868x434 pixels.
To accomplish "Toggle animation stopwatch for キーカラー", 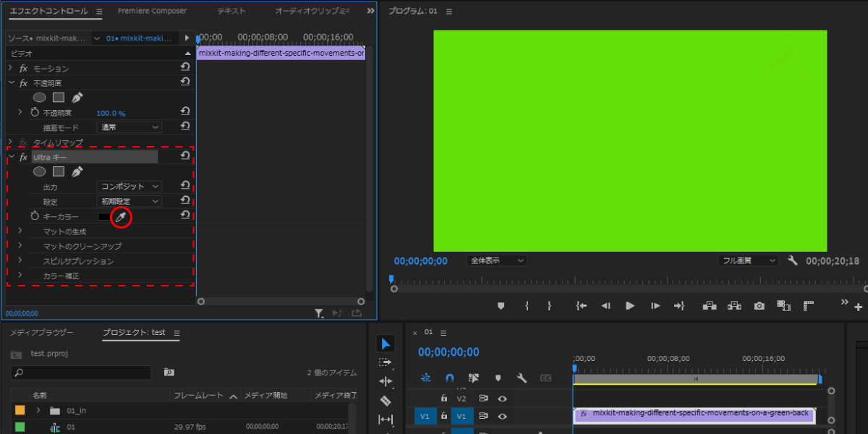I will [x=34, y=216].
